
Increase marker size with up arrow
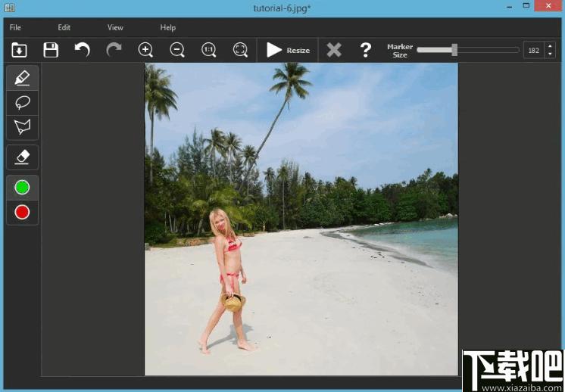(x=550, y=47)
